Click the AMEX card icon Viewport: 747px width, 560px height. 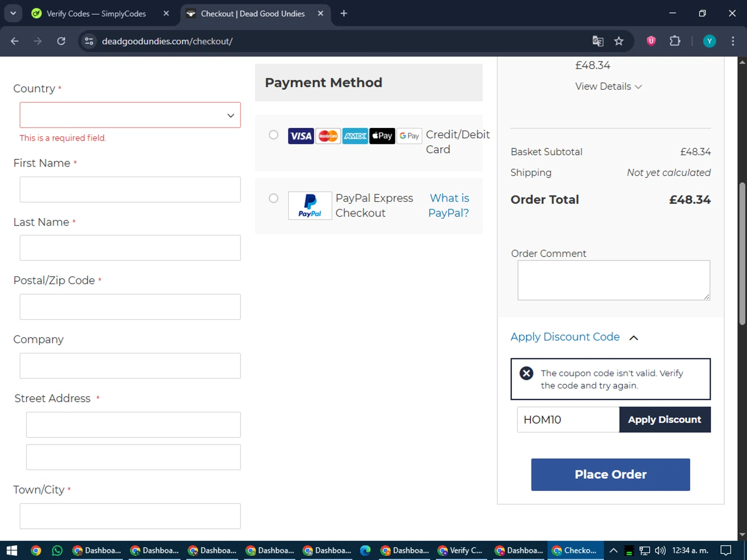pyautogui.click(x=355, y=136)
